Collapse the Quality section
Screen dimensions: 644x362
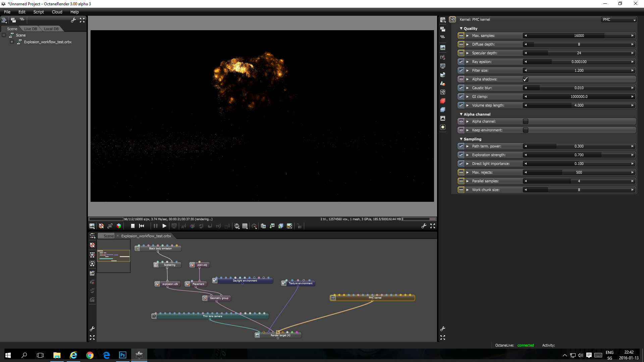461,28
